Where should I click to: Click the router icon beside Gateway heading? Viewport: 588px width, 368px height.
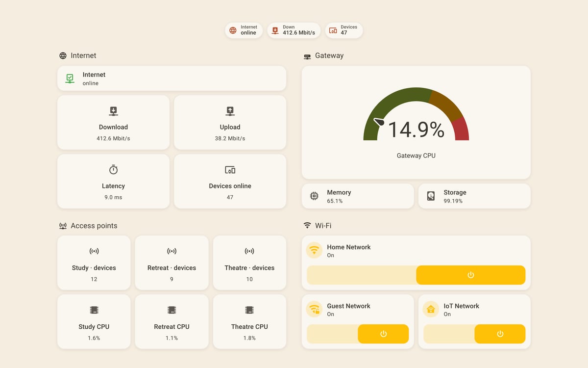tap(307, 56)
